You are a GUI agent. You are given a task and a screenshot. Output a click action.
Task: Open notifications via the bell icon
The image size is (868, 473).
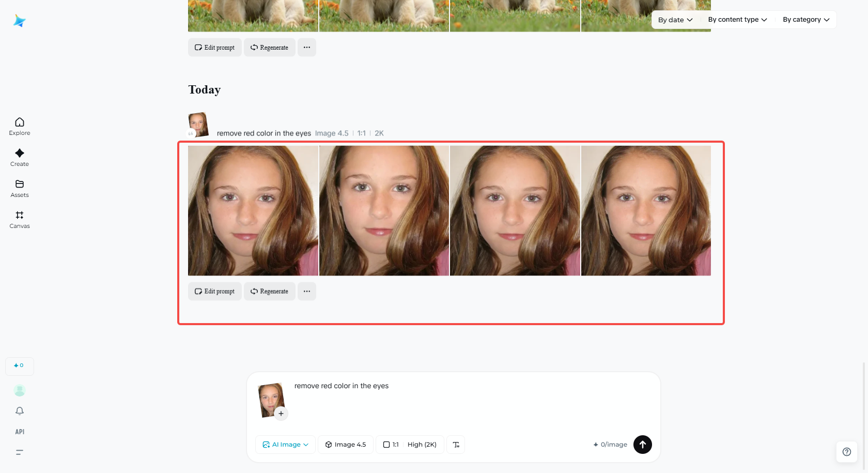click(20, 410)
